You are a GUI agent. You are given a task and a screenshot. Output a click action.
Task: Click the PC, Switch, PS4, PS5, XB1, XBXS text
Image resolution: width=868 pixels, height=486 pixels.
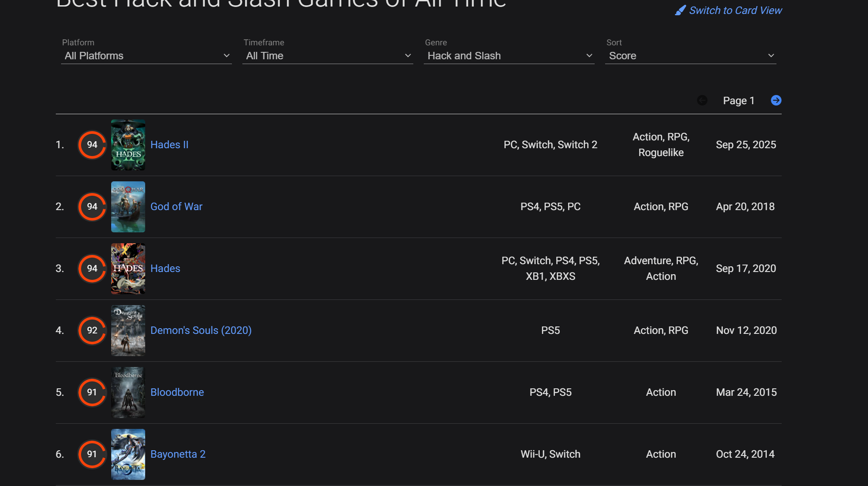pos(551,268)
